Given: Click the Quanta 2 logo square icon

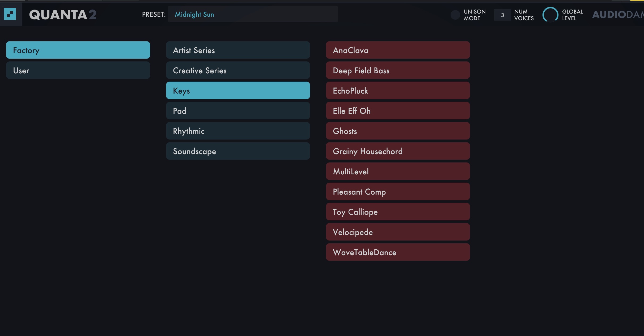Looking at the screenshot, I should pos(10,14).
